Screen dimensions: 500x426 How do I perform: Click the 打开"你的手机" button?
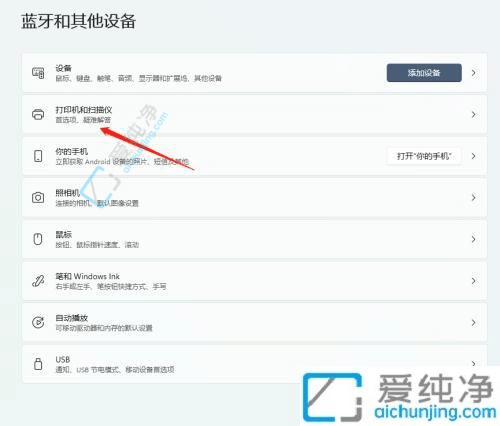coord(424,156)
